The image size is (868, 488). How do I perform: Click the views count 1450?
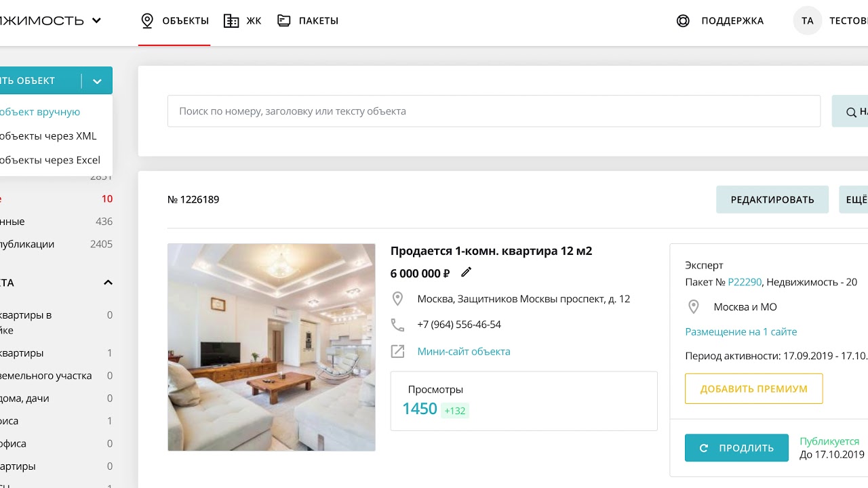420,409
